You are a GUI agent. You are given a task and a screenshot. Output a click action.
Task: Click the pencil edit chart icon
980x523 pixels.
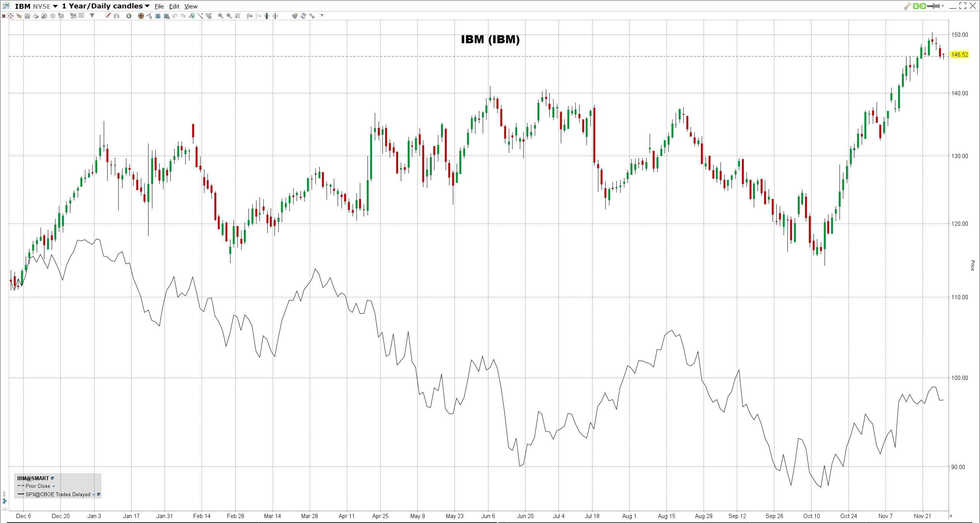(108, 15)
